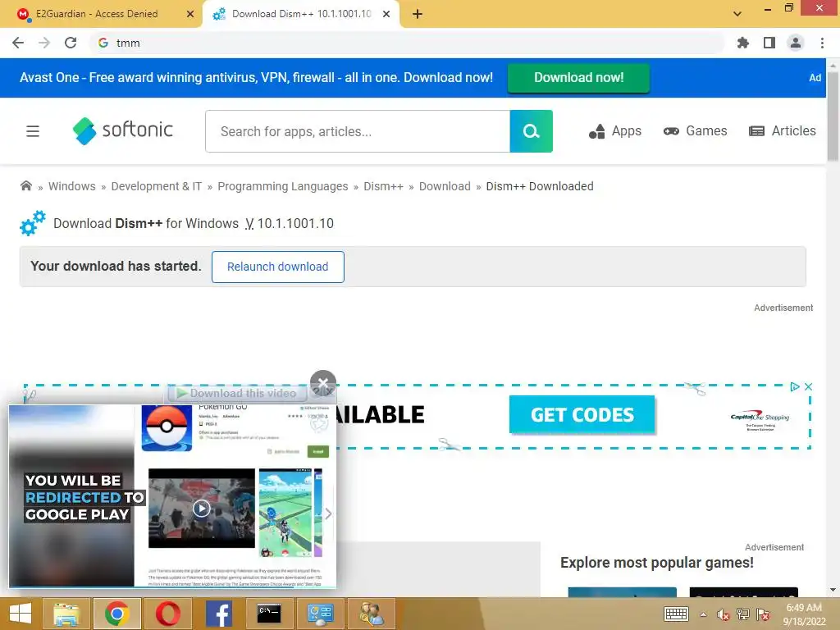Close the E2Guardian tab

coord(190,14)
